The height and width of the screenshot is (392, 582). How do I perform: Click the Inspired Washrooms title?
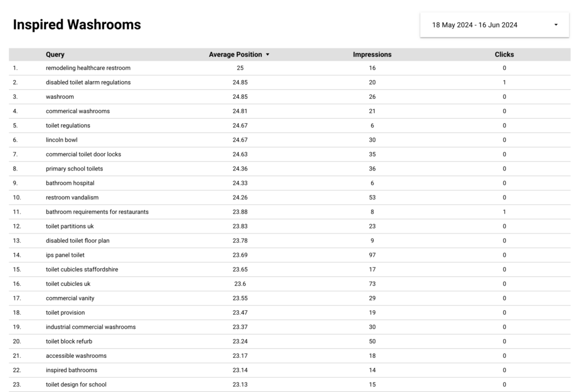coord(77,24)
